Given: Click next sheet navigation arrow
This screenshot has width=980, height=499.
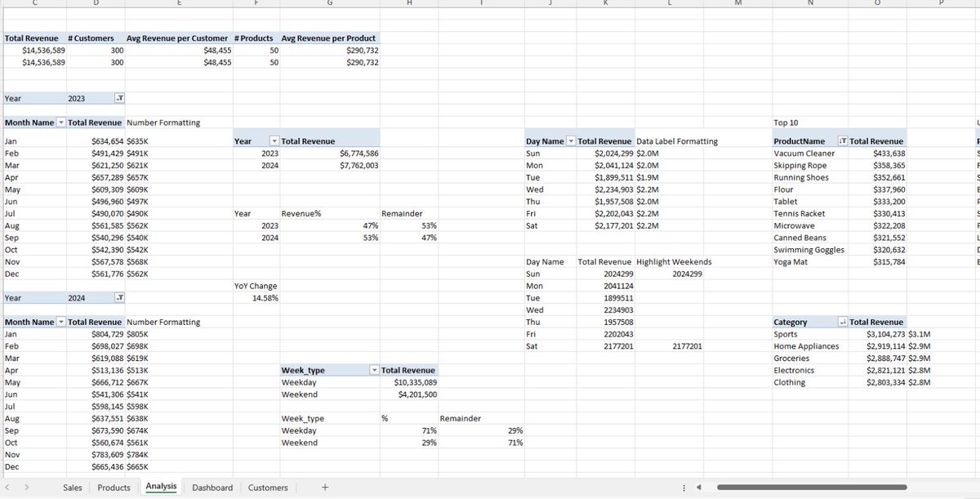Looking at the screenshot, I should (26, 488).
